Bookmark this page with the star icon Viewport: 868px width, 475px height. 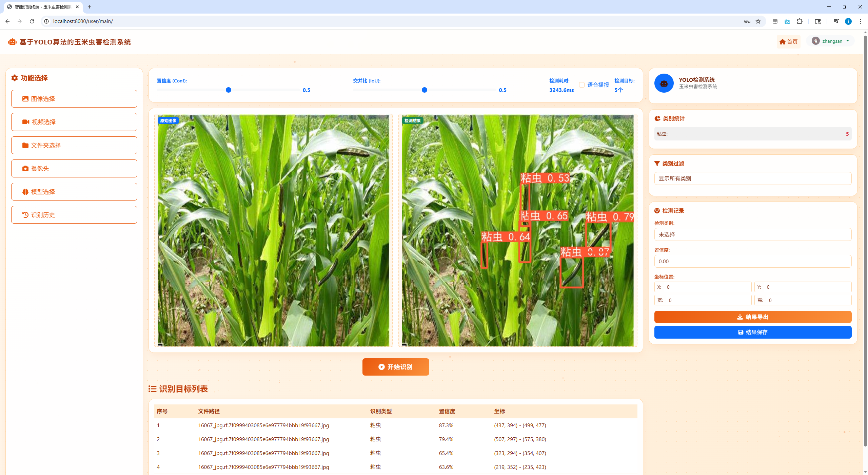(758, 21)
